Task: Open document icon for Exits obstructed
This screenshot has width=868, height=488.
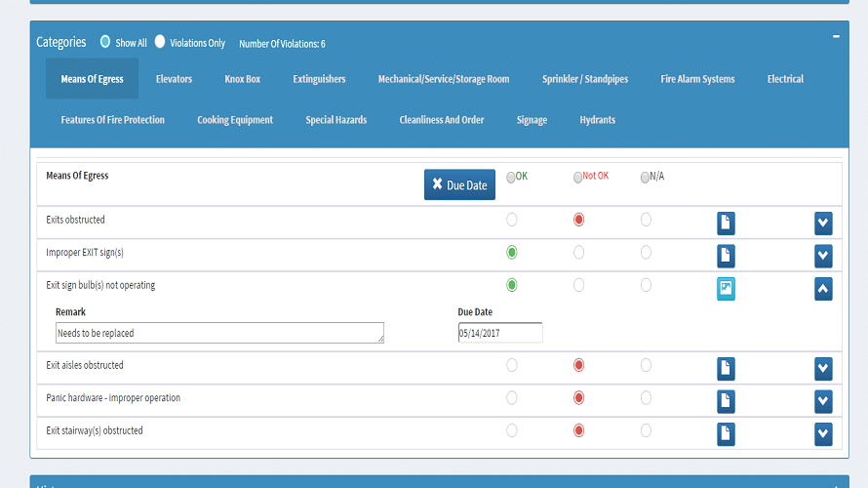Action: 726,224
